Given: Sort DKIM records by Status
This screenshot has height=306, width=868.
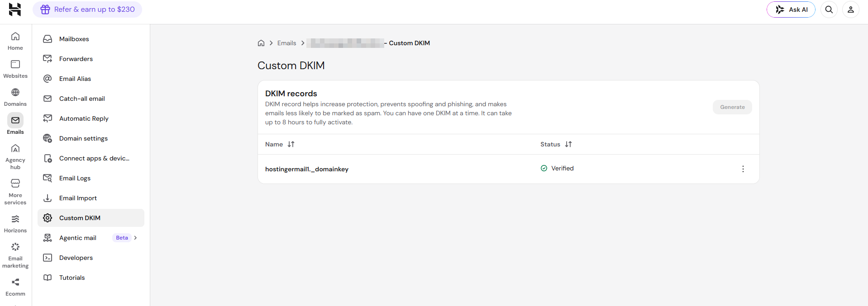Looking at the screenshot, I should [x=568, y=144].
